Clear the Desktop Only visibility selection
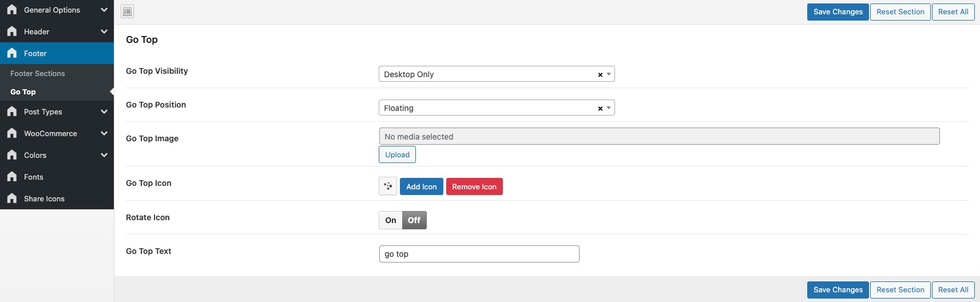This screenshot has width=980, height=302. click(x=600, y=75)
